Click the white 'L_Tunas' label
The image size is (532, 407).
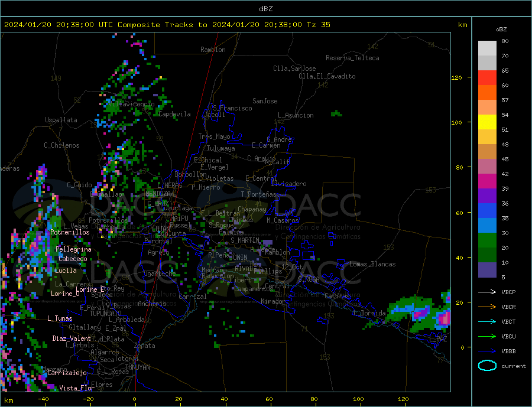[x=60, y=318]
